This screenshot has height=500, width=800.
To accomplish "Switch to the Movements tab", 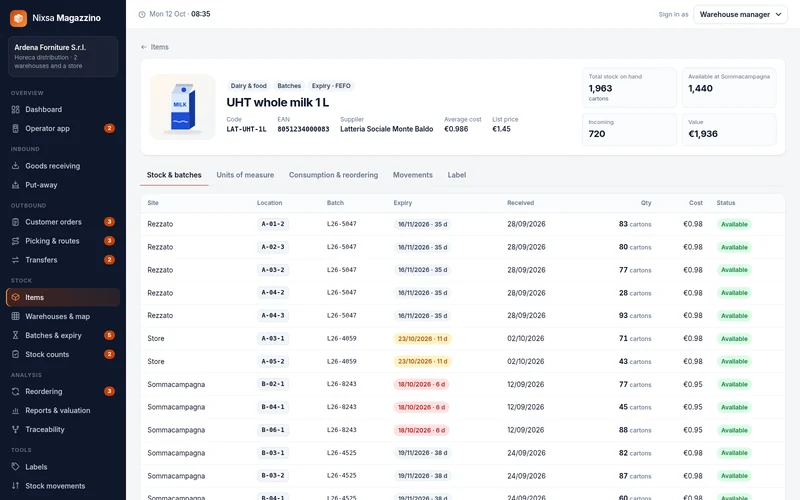I will click(x=412, y=175).
